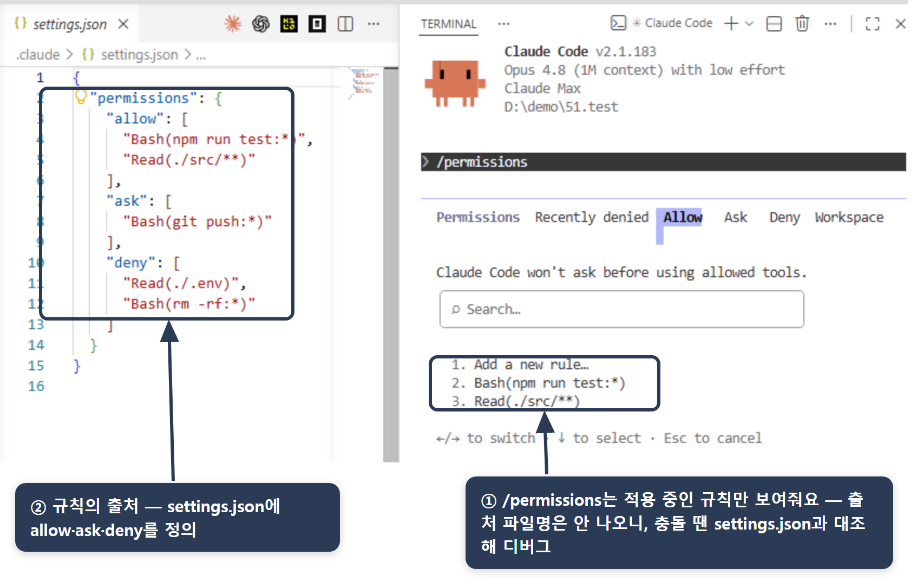This screenshot has height=588, width=917.
Task: Switch to the Permissions tab
Action: tap(478, 217)
